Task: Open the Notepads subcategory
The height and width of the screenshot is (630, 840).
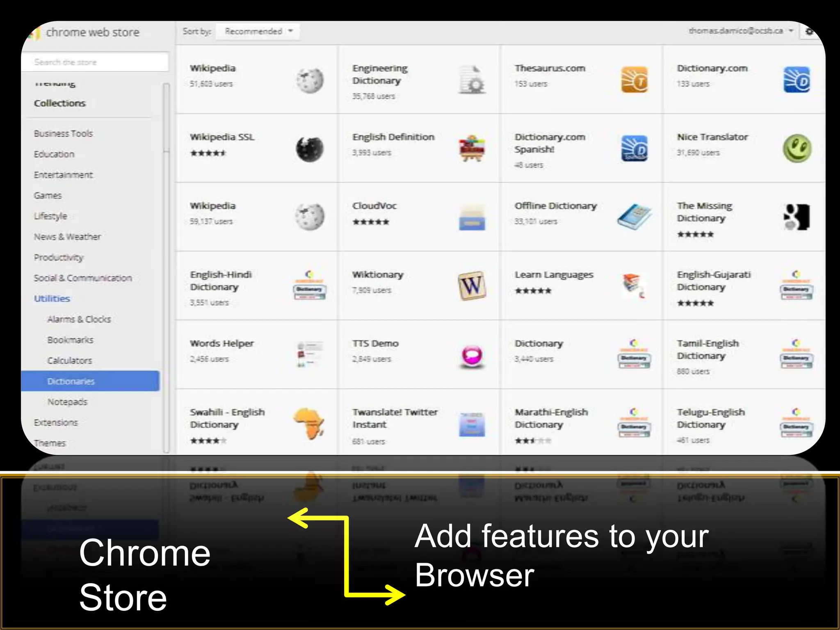Action: tap(68, 402)
